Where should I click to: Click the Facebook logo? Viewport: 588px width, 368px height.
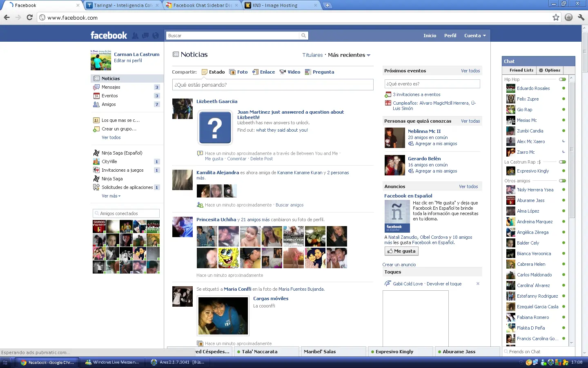point(109,36)
